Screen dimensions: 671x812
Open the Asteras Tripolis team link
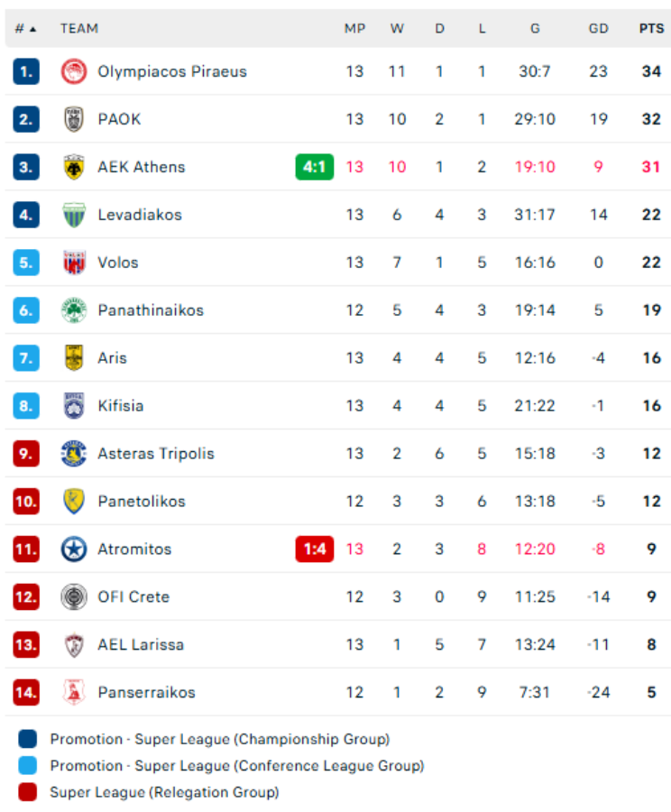tap(156, 454)
